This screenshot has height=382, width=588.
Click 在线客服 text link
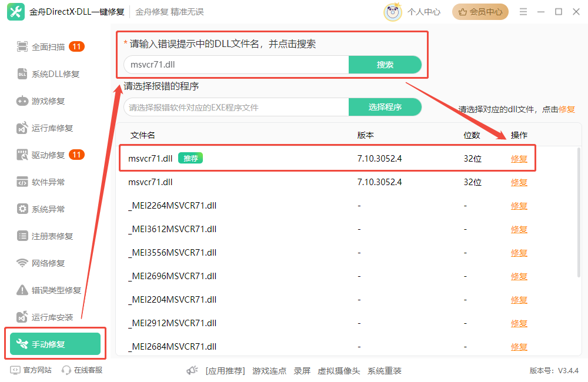point(88,370)
